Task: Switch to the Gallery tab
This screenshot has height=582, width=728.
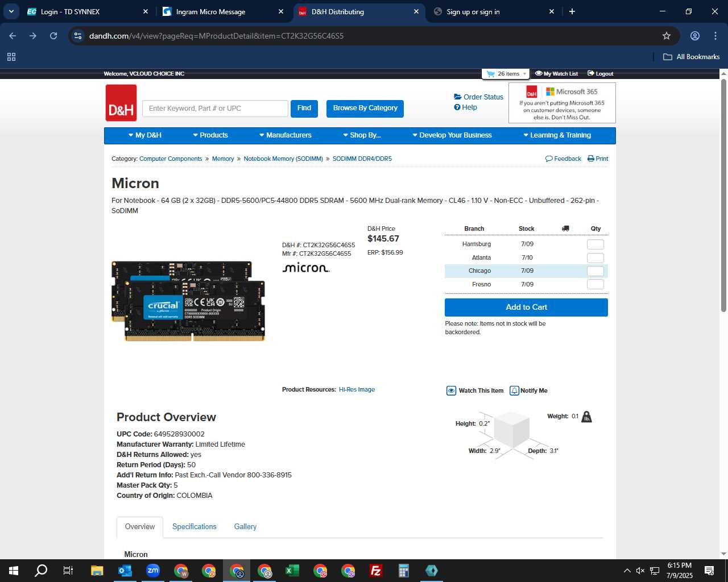Action: click(x=245, y=527)
